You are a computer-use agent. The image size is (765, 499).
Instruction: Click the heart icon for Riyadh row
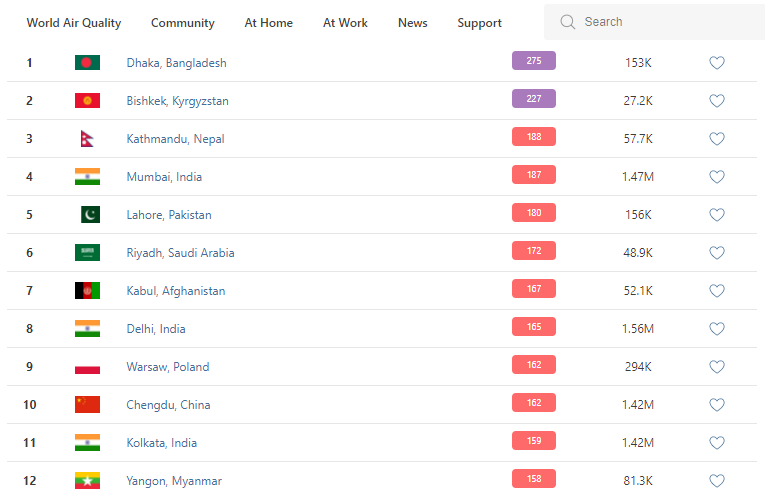tap(716, 253)
